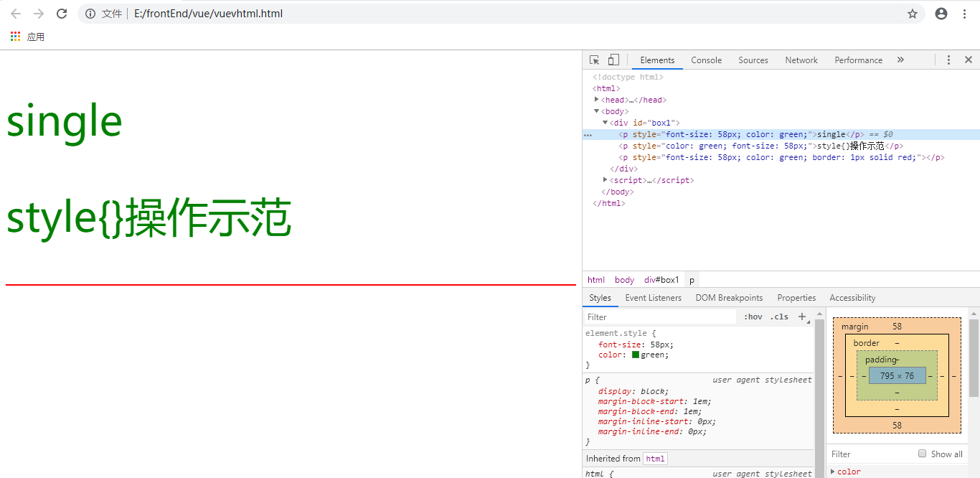Select p in the breadcrumb bar
The image size is (980, 478).
[x=692, y=280]
